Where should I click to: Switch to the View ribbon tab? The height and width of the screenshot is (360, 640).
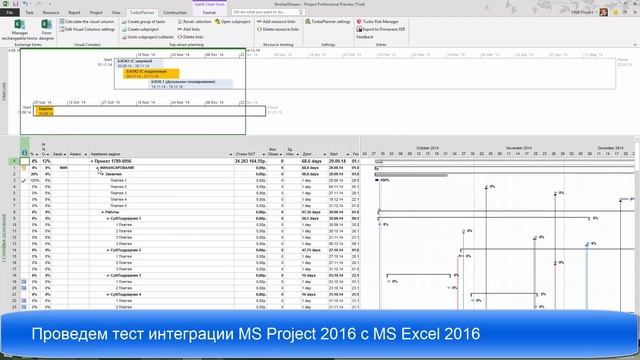tap(116, 13)
